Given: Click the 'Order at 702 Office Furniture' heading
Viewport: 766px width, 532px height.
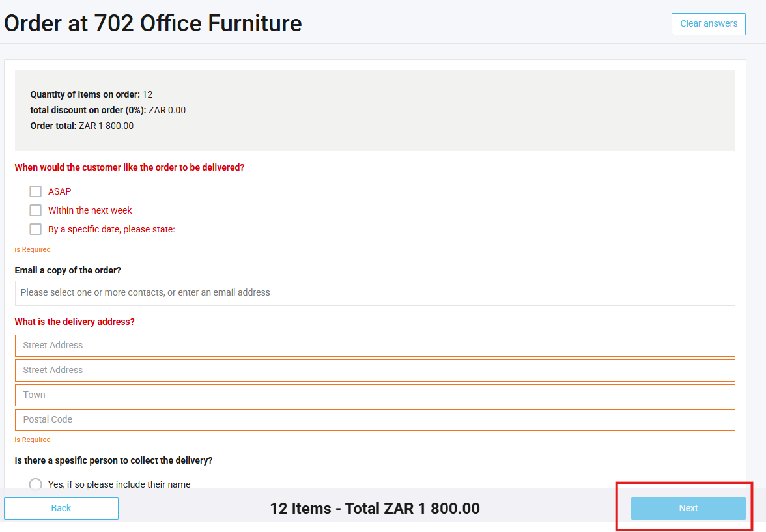Looking at the screenshot, I should [153, 23].
